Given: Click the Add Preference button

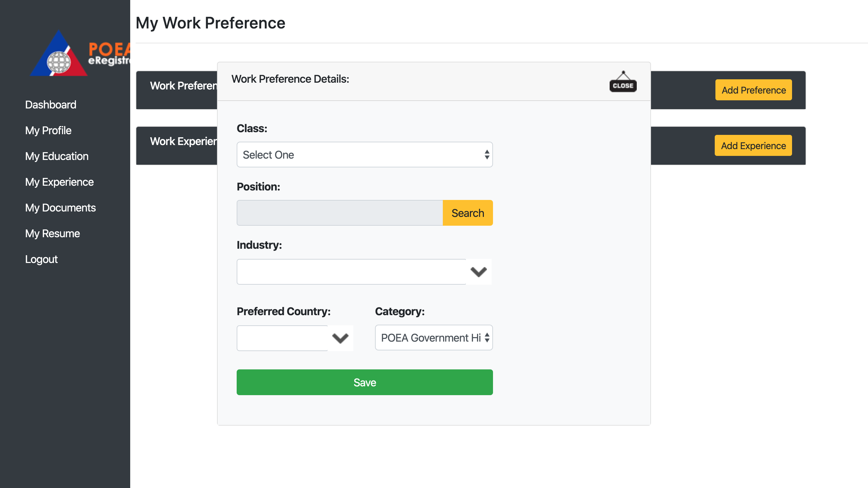Looking at the screenshot, I should click(x=753, y=90).
